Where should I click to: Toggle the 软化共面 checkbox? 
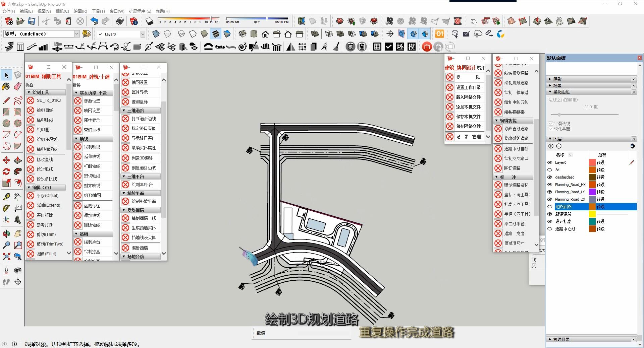(x=551, y=129)
